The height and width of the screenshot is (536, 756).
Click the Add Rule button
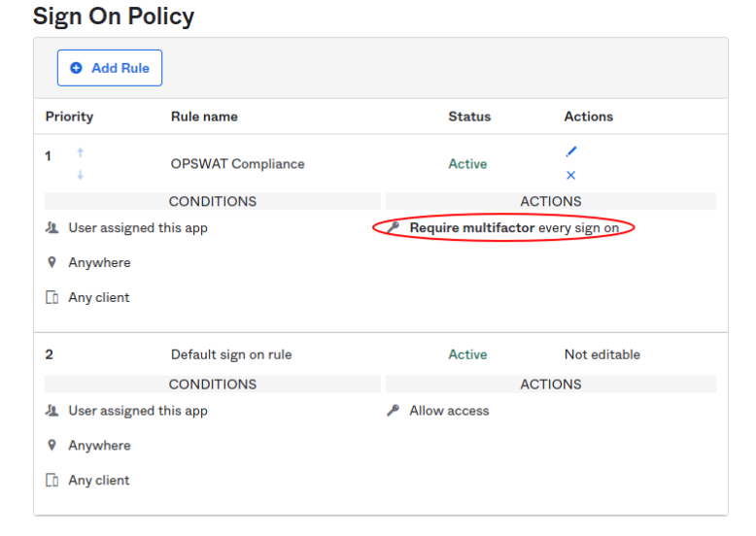click(x=110, y=68)
